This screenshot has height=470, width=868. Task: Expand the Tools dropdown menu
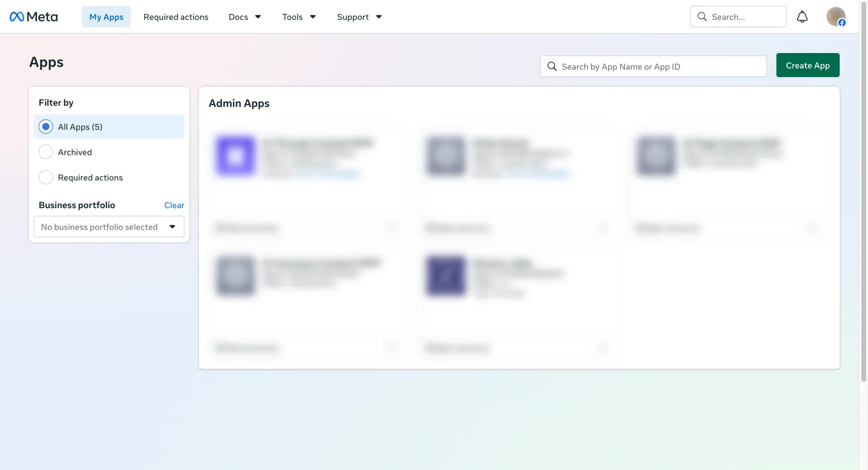tap(299, 17)
